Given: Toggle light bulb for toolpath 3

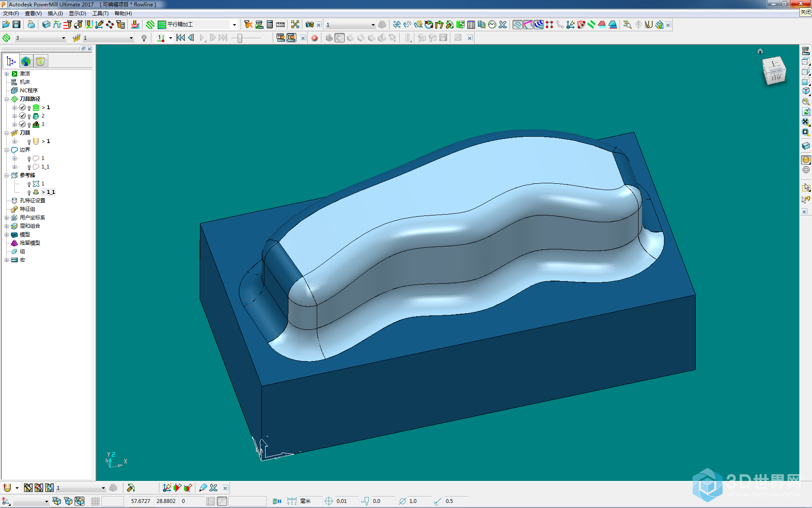Looking at the screenshot, I should point(29,125).
